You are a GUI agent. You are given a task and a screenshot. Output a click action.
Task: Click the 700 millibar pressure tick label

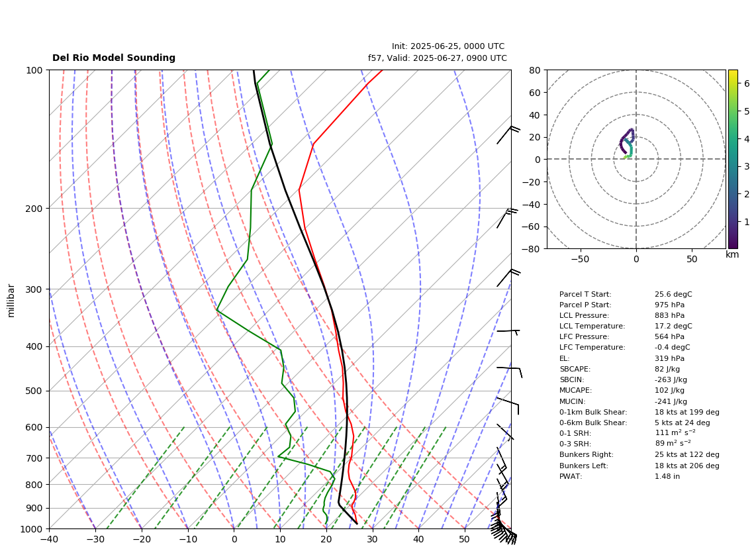click(34, 458)
